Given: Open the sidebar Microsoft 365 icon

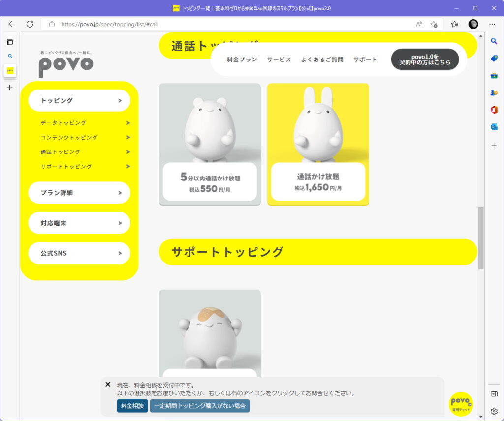Looking at the screenshot, I should coord(494,110).
